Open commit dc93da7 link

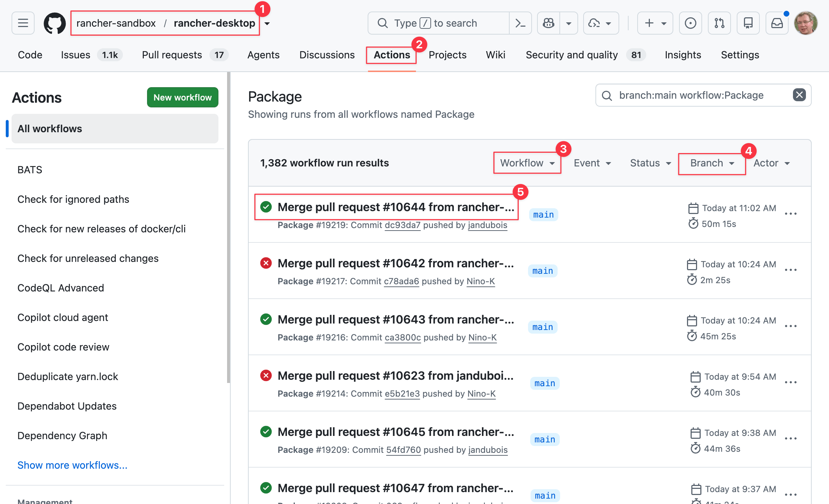(403, 225)
